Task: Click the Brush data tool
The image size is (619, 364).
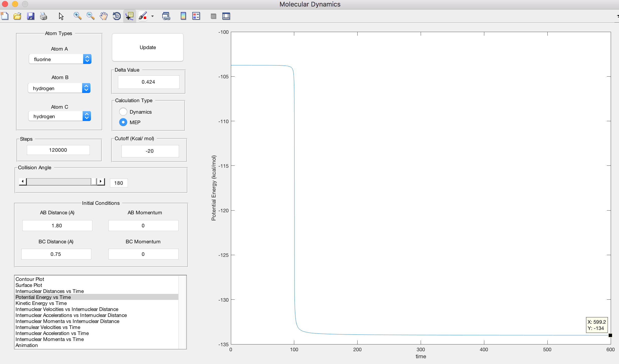Action: (143, 16)
